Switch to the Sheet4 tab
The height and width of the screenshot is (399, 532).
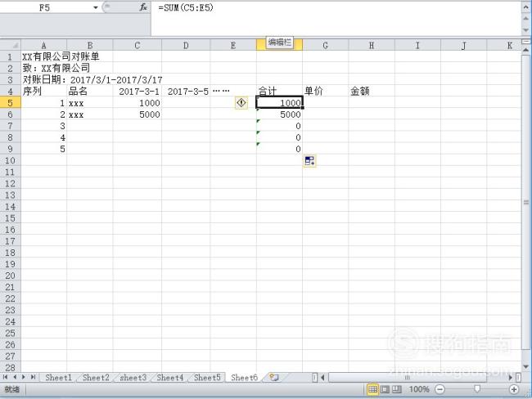(170, 377)
